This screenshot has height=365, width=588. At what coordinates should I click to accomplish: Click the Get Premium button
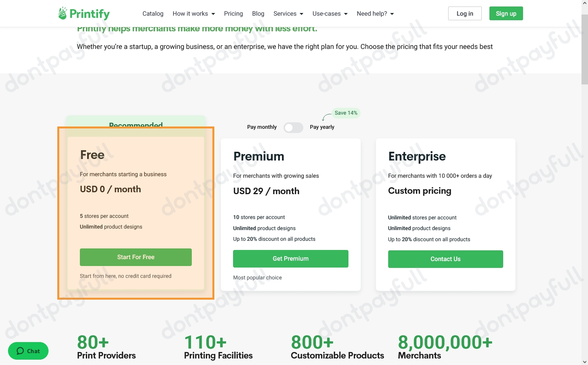[291, 259]
